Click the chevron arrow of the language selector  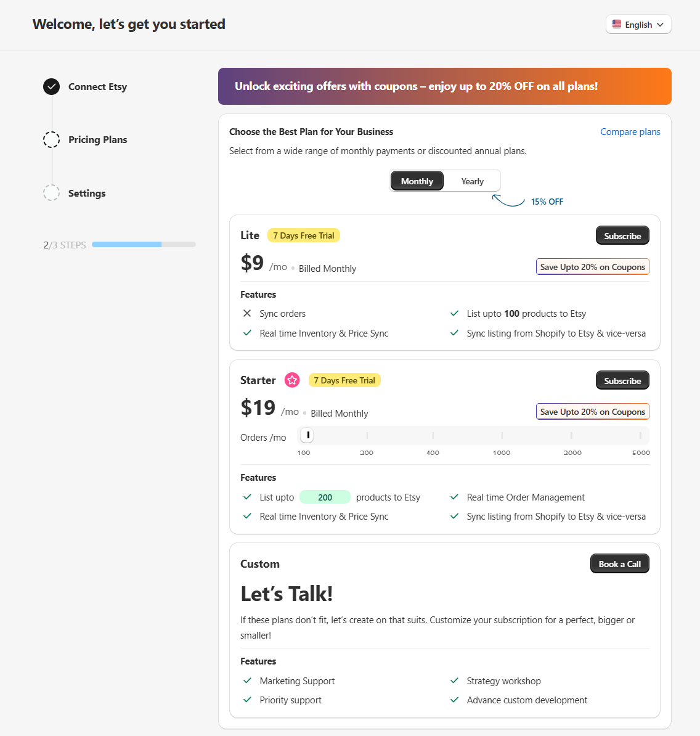[660, 25]
